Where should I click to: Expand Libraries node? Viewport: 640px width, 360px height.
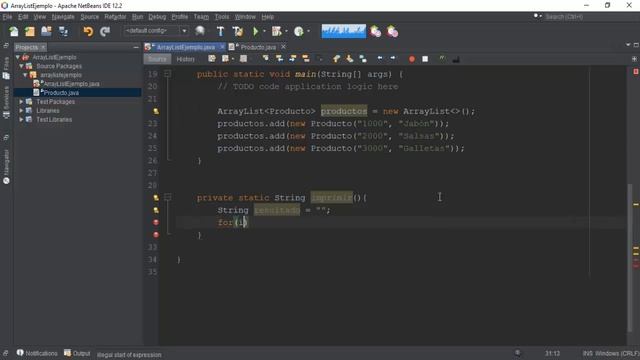pos(21,111)
